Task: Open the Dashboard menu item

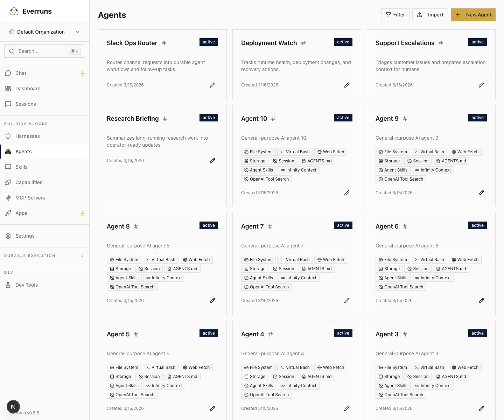Action: click(x=28, y=89)
